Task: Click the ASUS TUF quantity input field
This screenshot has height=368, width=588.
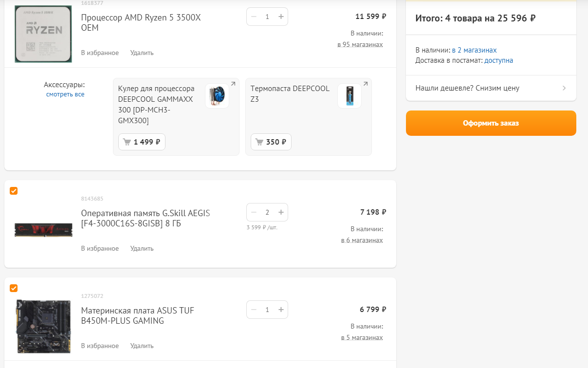Action: click(267, 310)
